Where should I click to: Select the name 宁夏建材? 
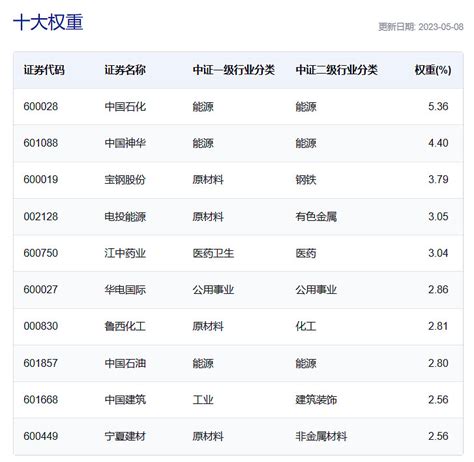(125, 436)
